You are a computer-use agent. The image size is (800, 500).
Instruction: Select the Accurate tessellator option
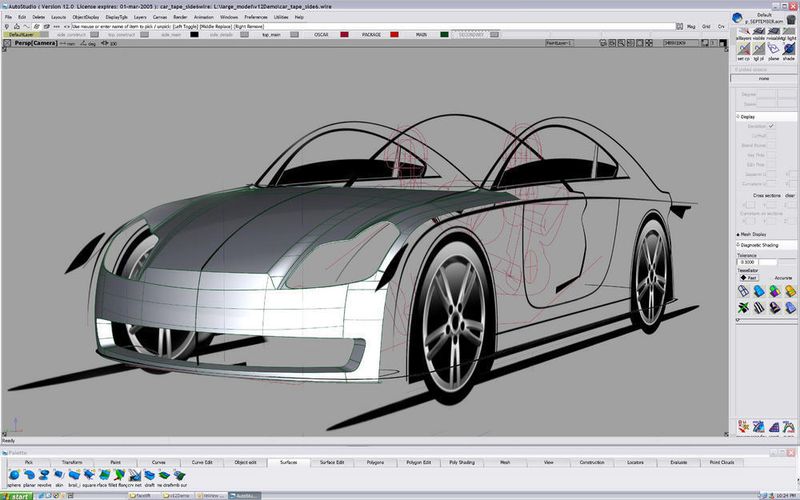(783, 277)
